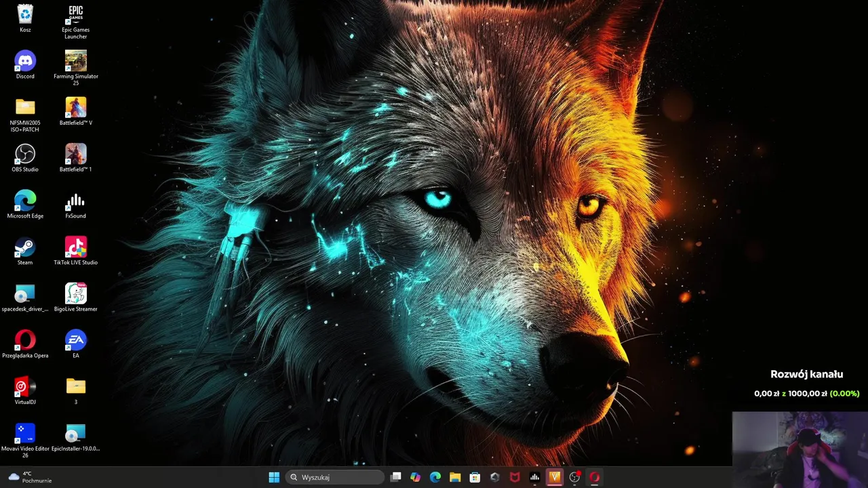Open Microsoft Store from the taskbar
This screenshot has height=488, width=868.
pos(475,477)
